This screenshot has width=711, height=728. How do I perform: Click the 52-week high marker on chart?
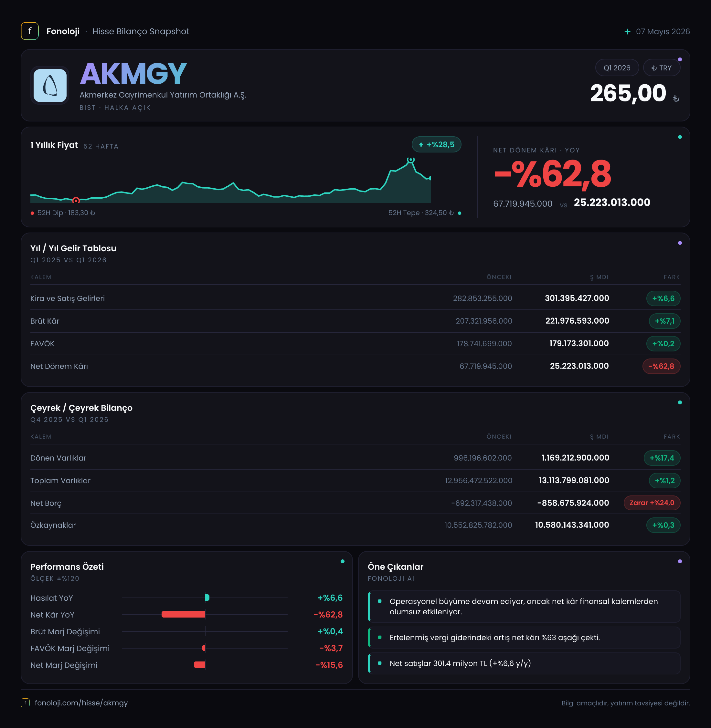(x=411, y=160)
